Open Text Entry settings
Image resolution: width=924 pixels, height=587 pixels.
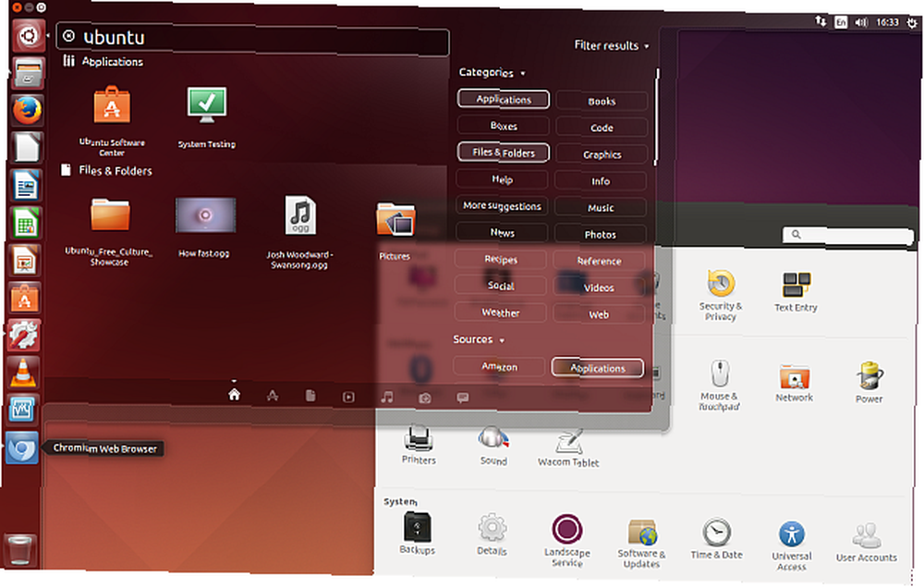click(x=796, y=292)
